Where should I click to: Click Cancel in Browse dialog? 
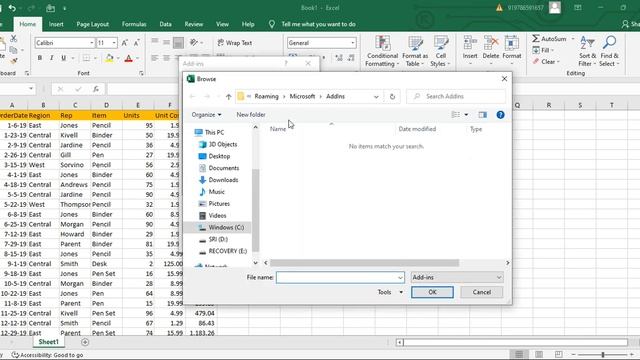[482, 292]
